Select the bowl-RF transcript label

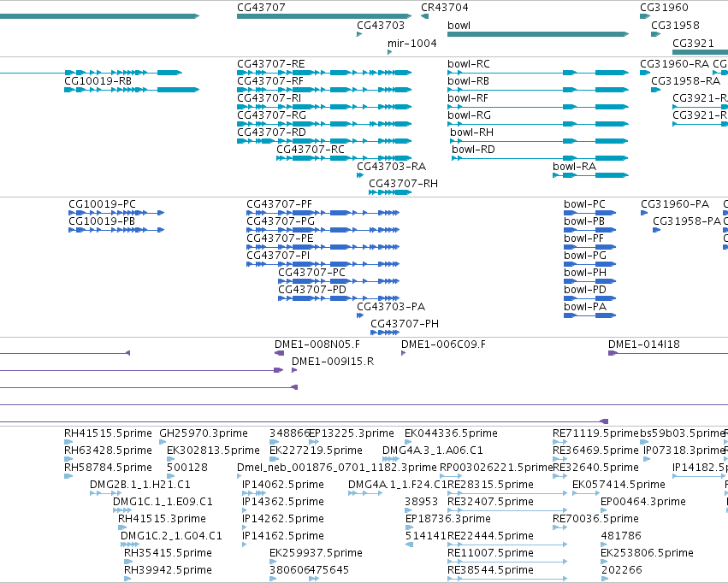[468, 98]
